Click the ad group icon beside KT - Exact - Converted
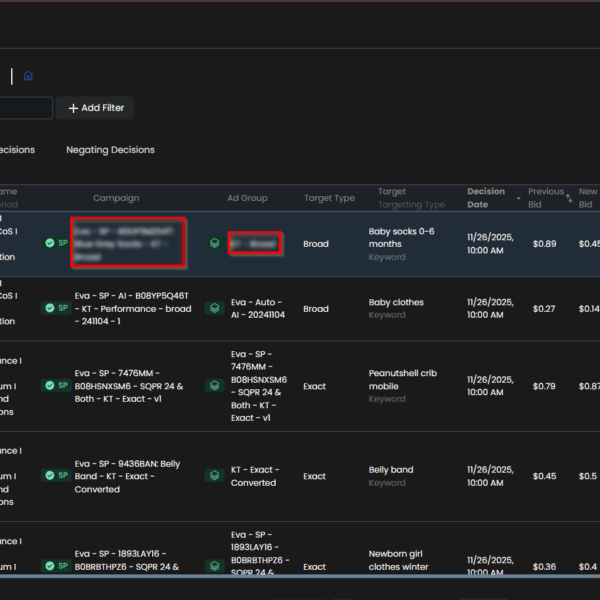This screenshot has height=600, width=600. pyautogui.click(x=214, y=476)
